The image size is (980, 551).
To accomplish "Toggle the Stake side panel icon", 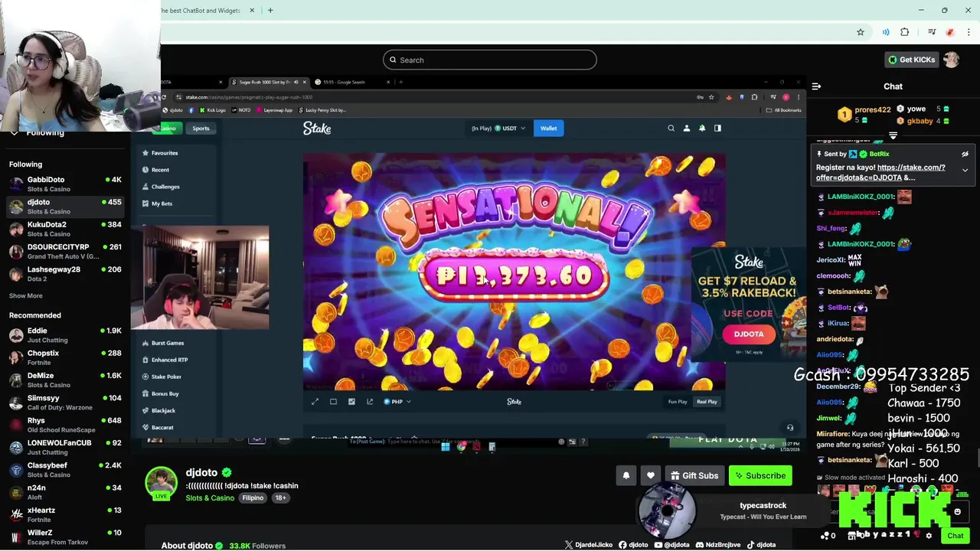I will click(x=718, y=129).
